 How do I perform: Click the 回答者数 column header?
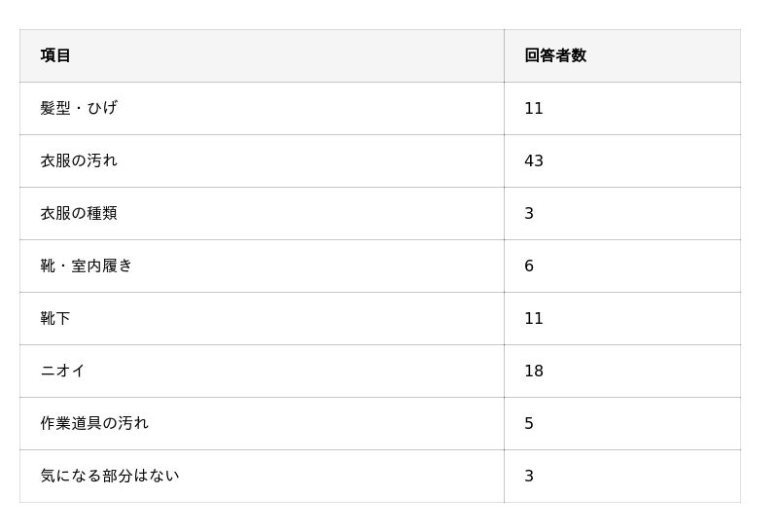click(x=555, y=55)
